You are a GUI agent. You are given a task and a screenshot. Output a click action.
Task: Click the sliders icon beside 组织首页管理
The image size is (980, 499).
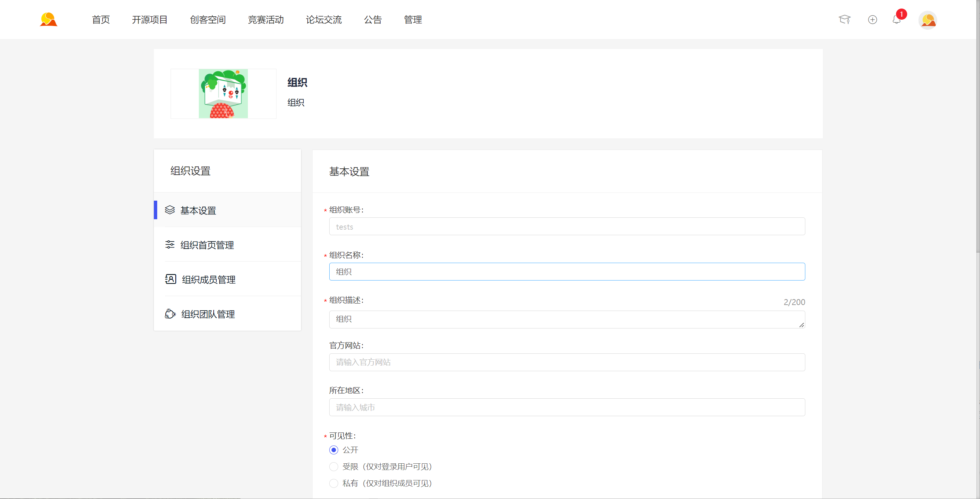[x=170, y=244]
